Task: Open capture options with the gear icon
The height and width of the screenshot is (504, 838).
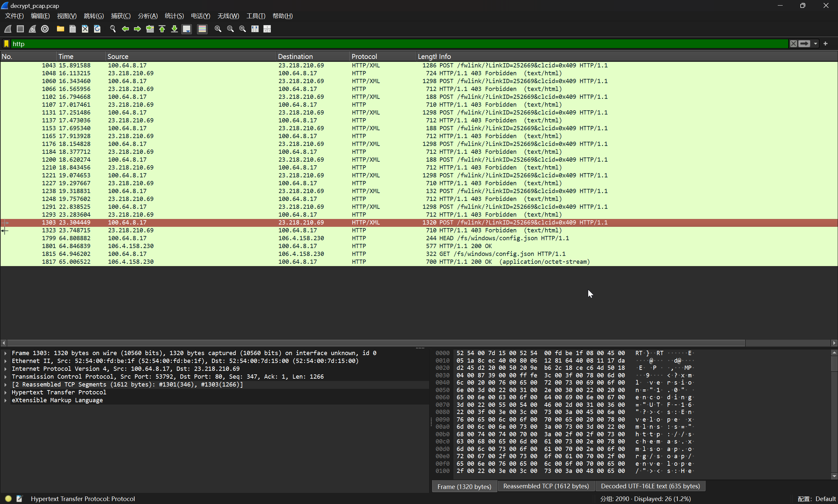Action: (x=45, y=29)
